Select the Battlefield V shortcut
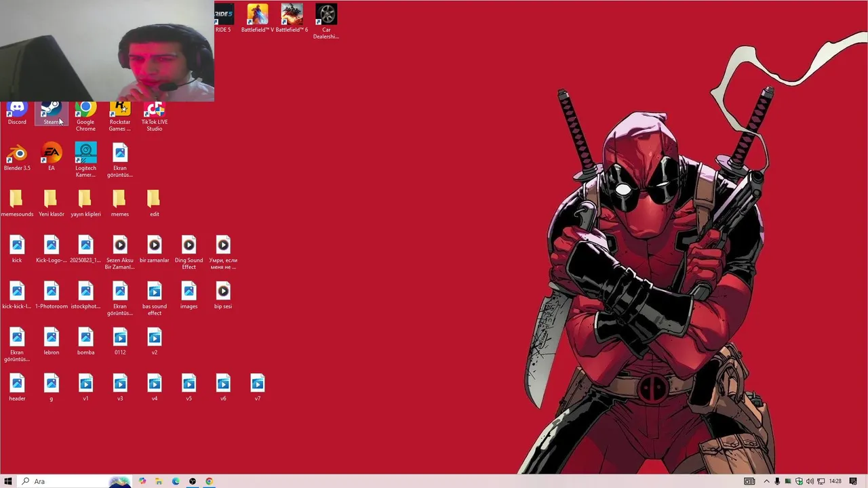The height and width of the screenshot is (488, 868). click(x=258, y=18)
